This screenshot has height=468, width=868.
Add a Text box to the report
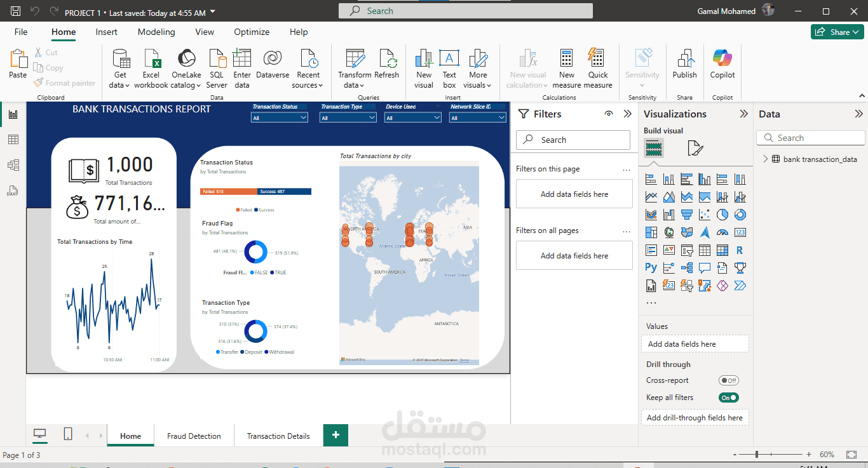click(449, 69)
